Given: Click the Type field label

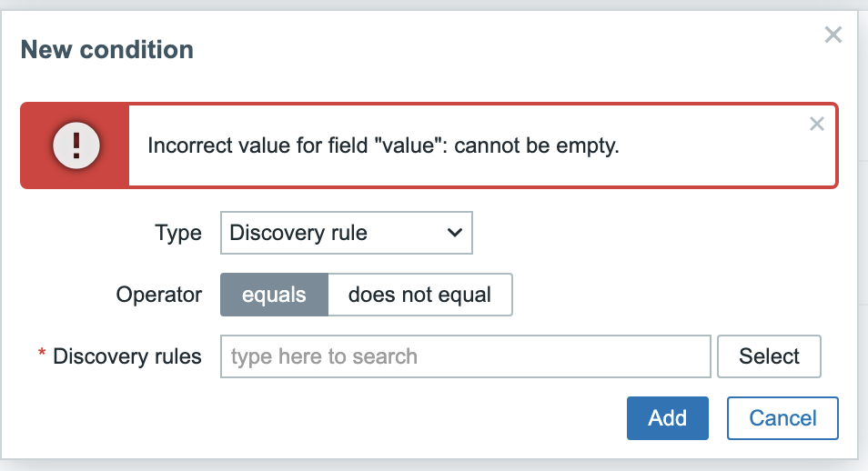Looking at the screenshot, I should pos(178,233).
